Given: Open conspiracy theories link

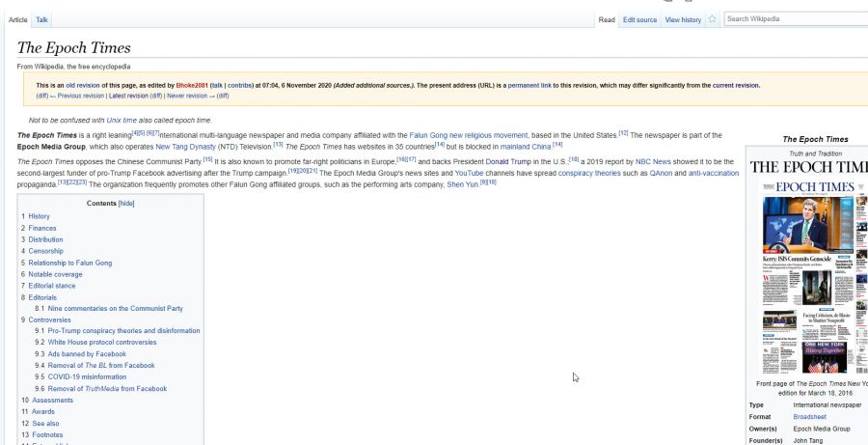Looking at the screenshot, I should (x=589, y=173).
